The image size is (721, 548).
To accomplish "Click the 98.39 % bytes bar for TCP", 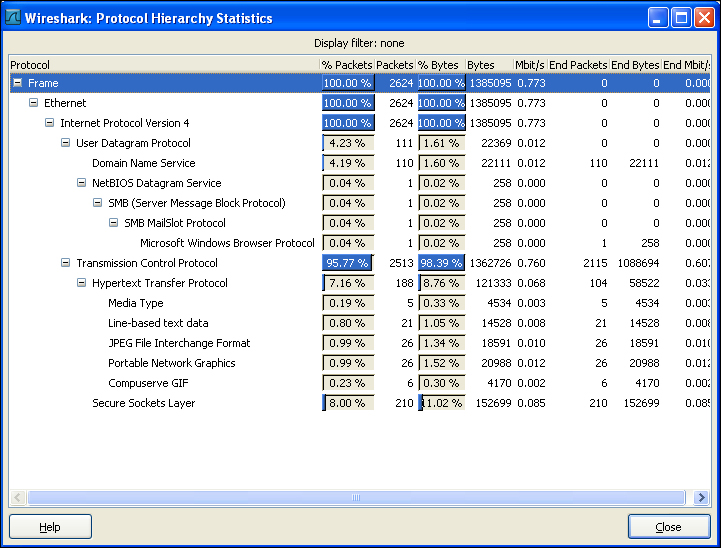I will [x=441, y=263].
